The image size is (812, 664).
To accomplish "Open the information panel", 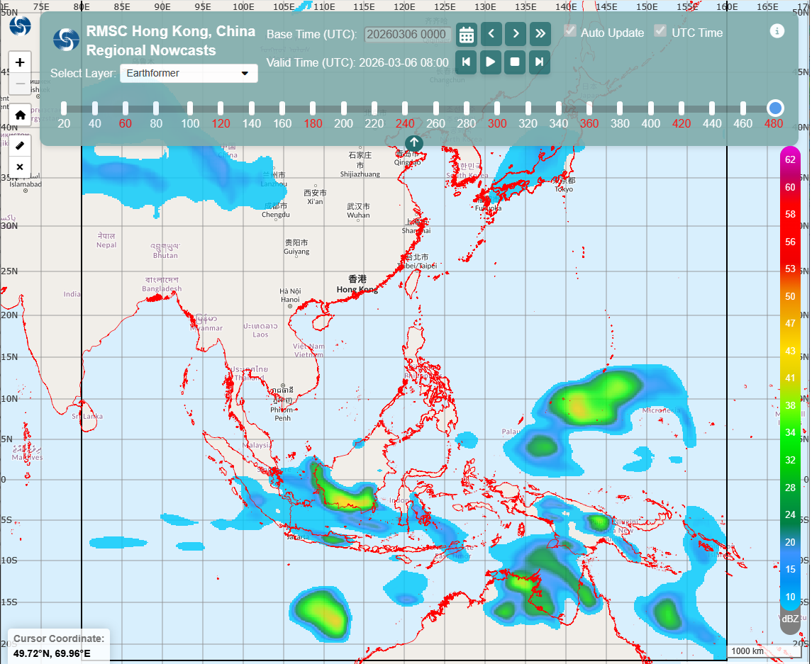I will (x=777, y=31).
